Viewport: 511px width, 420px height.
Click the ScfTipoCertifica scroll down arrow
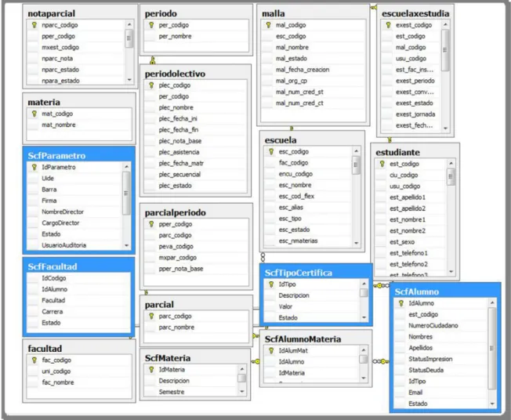[364, 317]
